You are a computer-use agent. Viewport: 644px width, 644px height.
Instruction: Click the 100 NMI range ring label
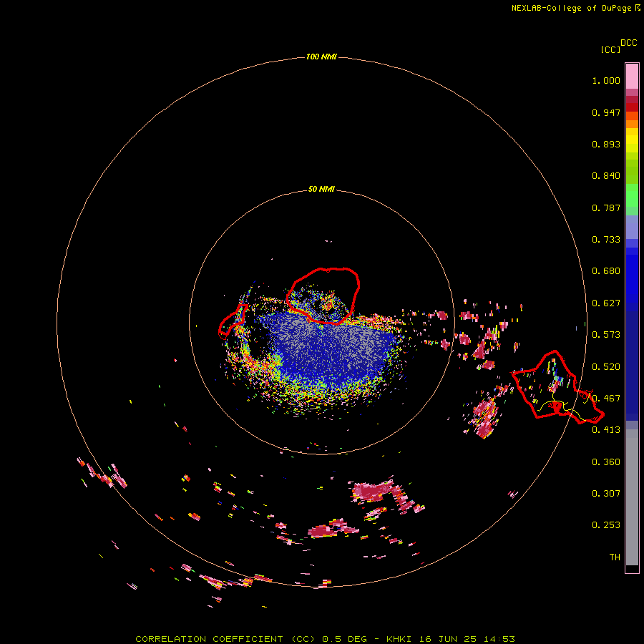[x=321, y=57]
